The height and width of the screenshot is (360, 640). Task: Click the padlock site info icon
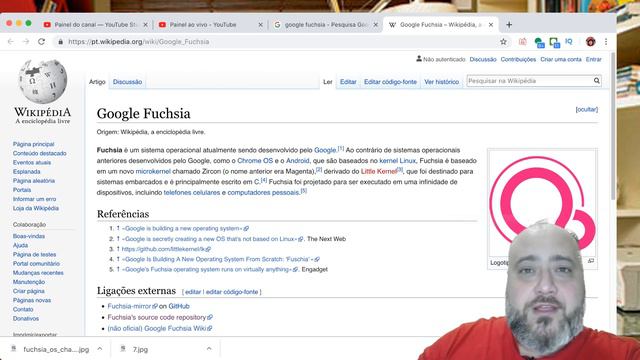60,42
